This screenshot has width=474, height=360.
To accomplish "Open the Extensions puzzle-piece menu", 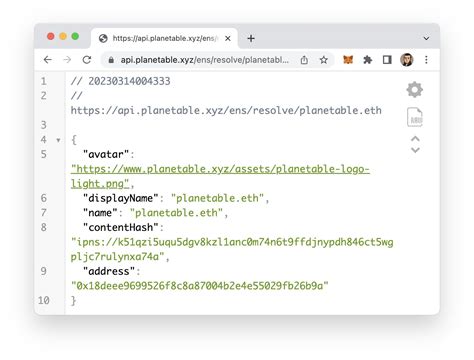I will pyautogui.click(x=368, y=60).
